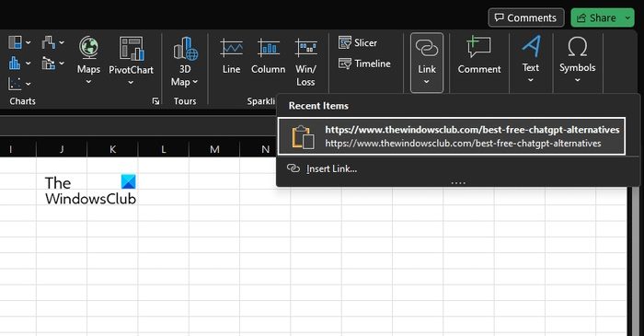Image resolution: width=644 pixels, height=336 pixels.
Task: Insert a new Comment
Action: (479, 55)
